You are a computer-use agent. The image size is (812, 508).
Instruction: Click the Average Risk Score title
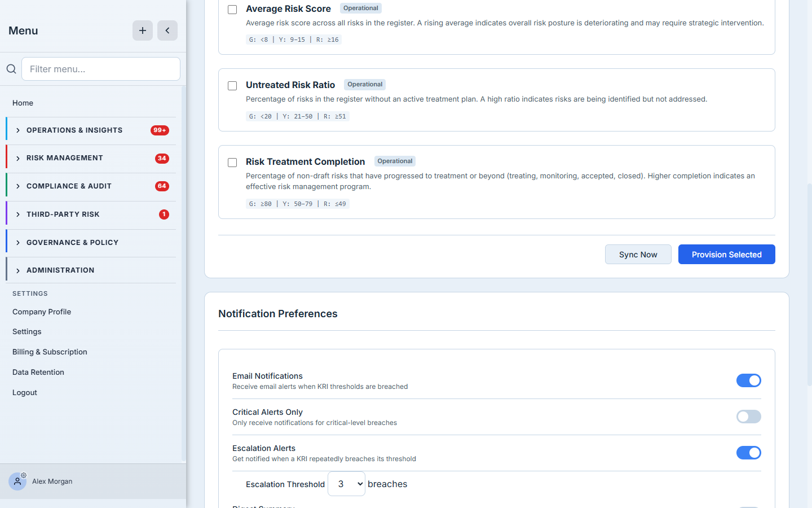288,9
